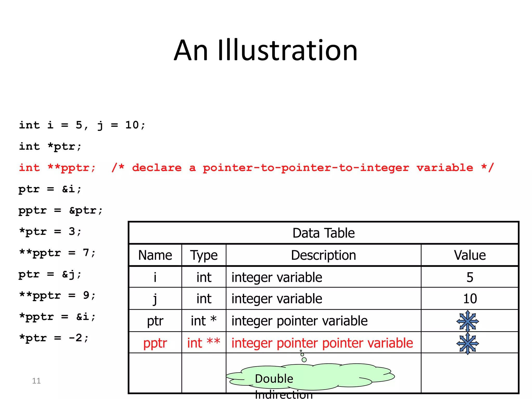Viewport: 532px width, 399px height.
Task: Click the 'Value' column header
Action: pos(470,255)
